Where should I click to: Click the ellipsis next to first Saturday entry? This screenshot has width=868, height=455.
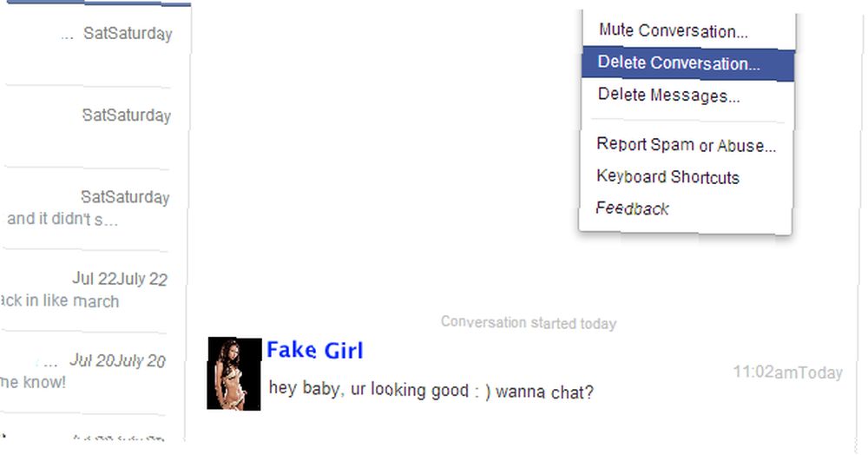67,36
